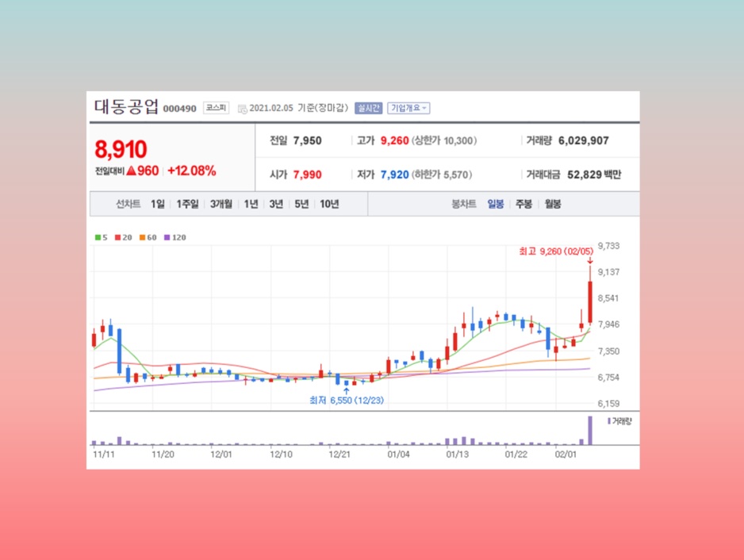The image size is (744, 560).
Task: Click the 거래량 volume legend marker
Action: (609, 421)
